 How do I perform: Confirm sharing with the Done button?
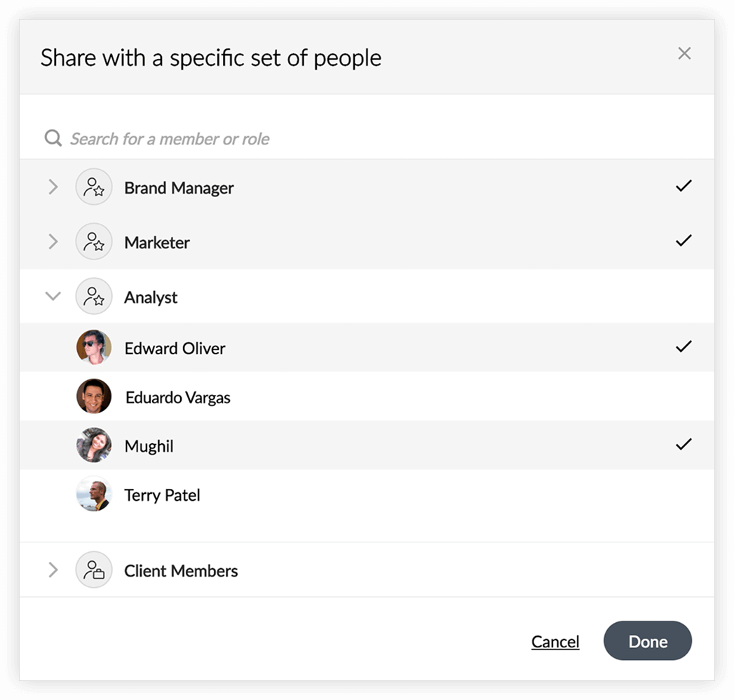point(647,640)
